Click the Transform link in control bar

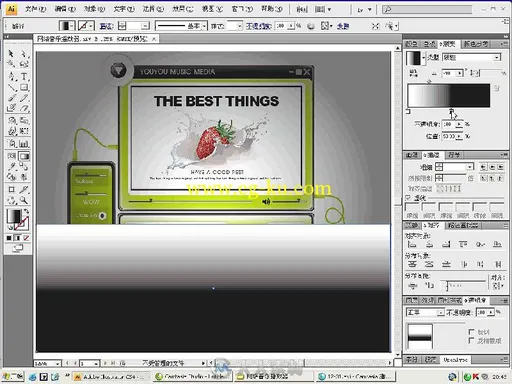[343, 26]
